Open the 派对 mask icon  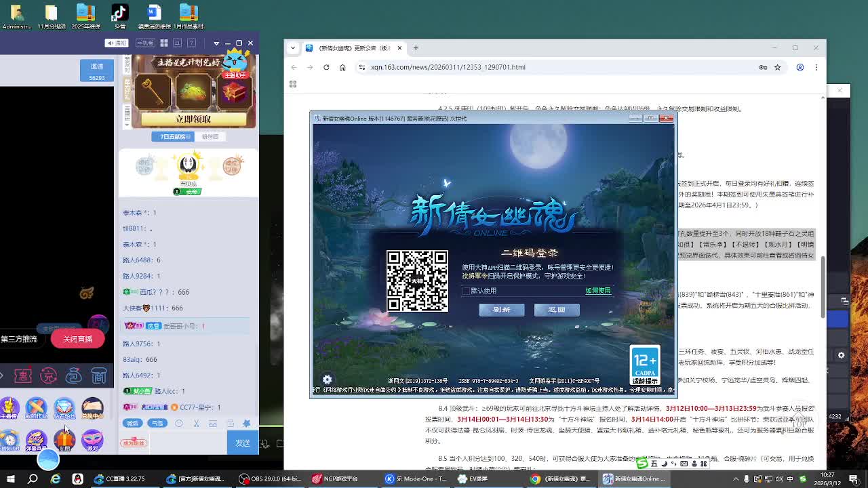(x=92, y=441)
